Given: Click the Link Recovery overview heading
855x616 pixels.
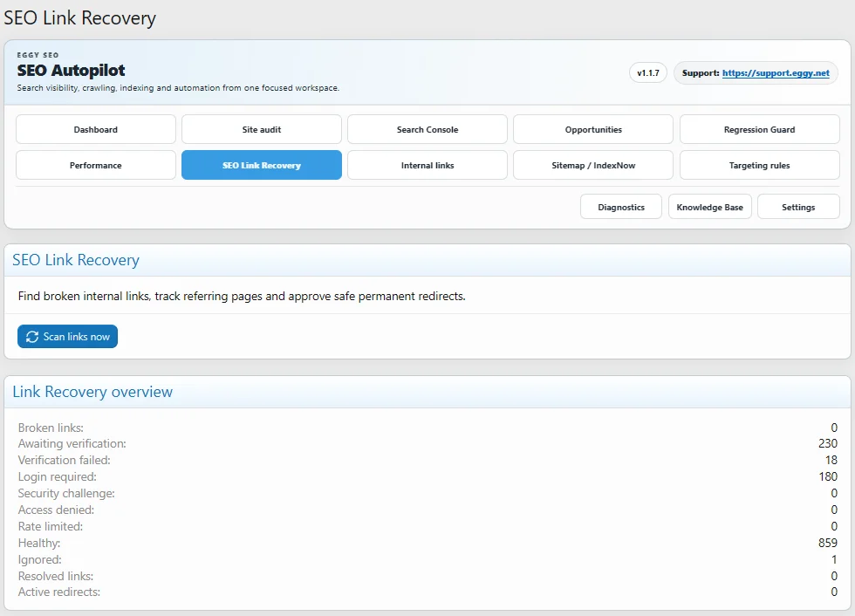Looking at the screenshot, I should (92, 392).
